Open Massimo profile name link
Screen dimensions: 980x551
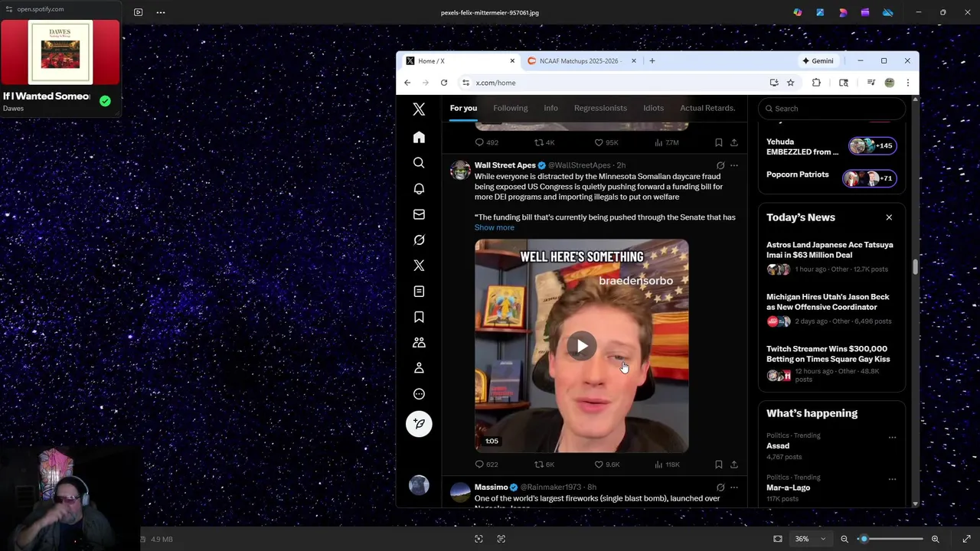[x=491, y=487]
